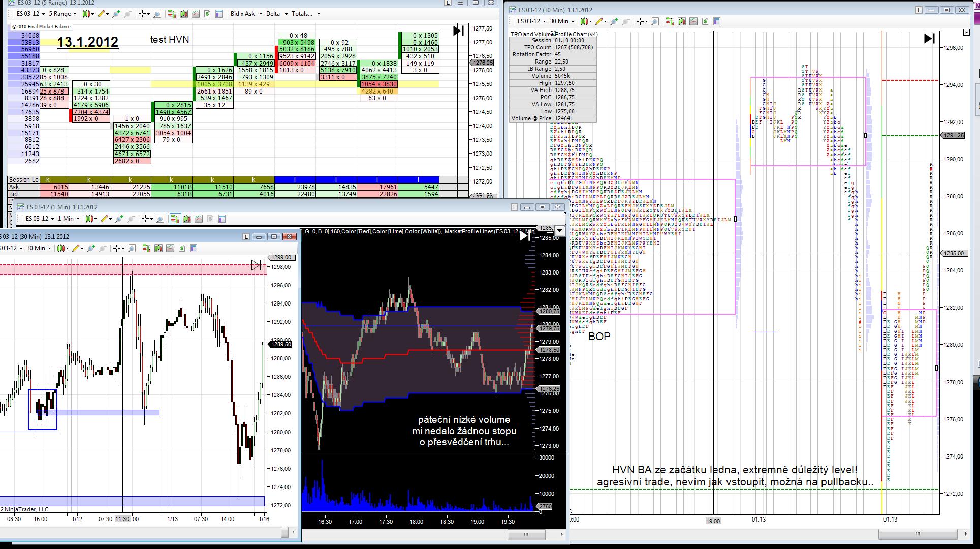
Task: Select pencil drawing tool in 5 Range toolbar
Action: click(102, 14)
